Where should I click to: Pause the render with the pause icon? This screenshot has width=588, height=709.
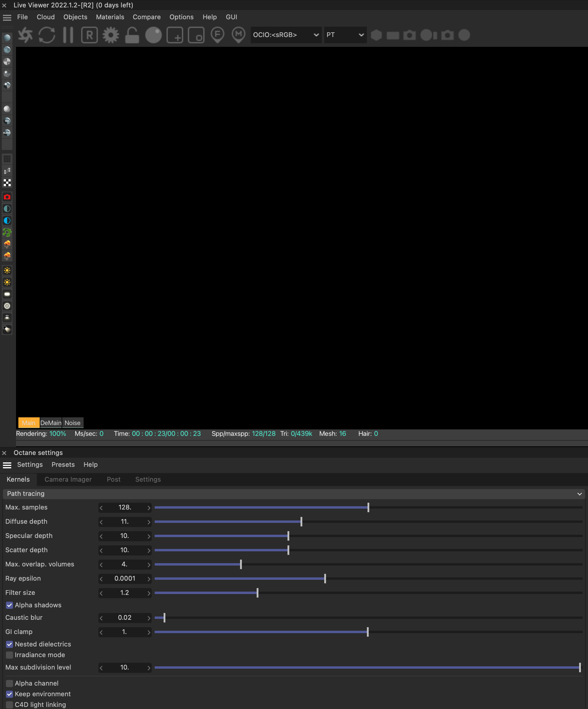point(68,35)
